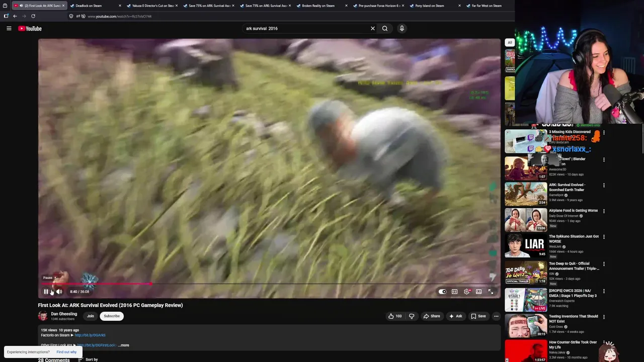This screenshot has height=362, width=644.
Task: Click the address bar URL
Action: pos(119,16)
